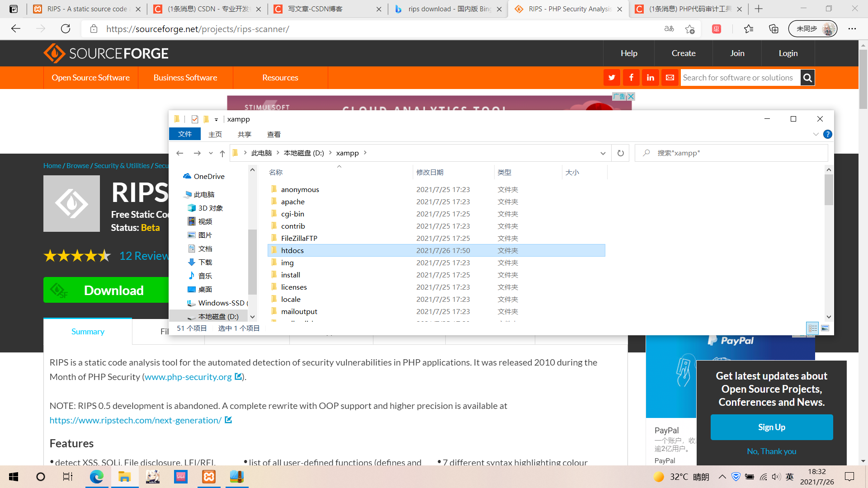Open the www.php-security.org link
The width and height of the screenshot is (868, 488).
[188, 377]
